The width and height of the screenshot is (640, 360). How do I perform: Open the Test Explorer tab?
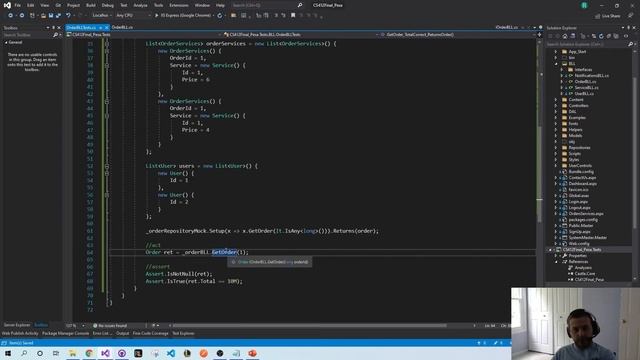pyautogui.click(x=183, y=333)
